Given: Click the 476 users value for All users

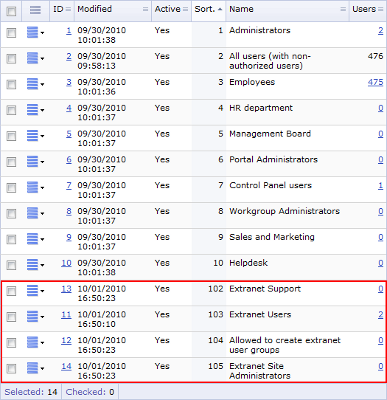Looking at the screenshot, I should point(375,56).
